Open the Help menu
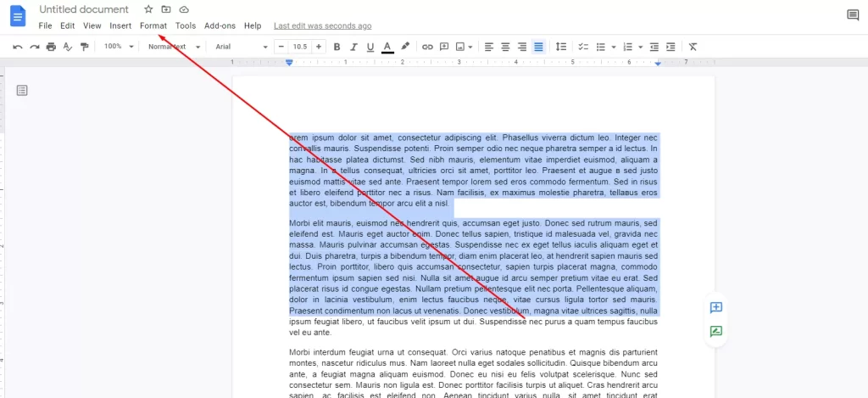 [x=253, y=25]
